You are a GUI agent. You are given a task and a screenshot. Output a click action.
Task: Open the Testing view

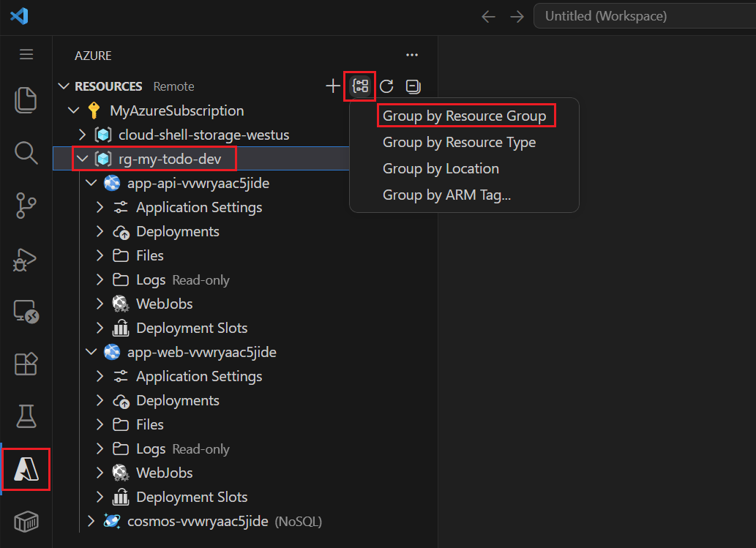(x=26, y=416)
